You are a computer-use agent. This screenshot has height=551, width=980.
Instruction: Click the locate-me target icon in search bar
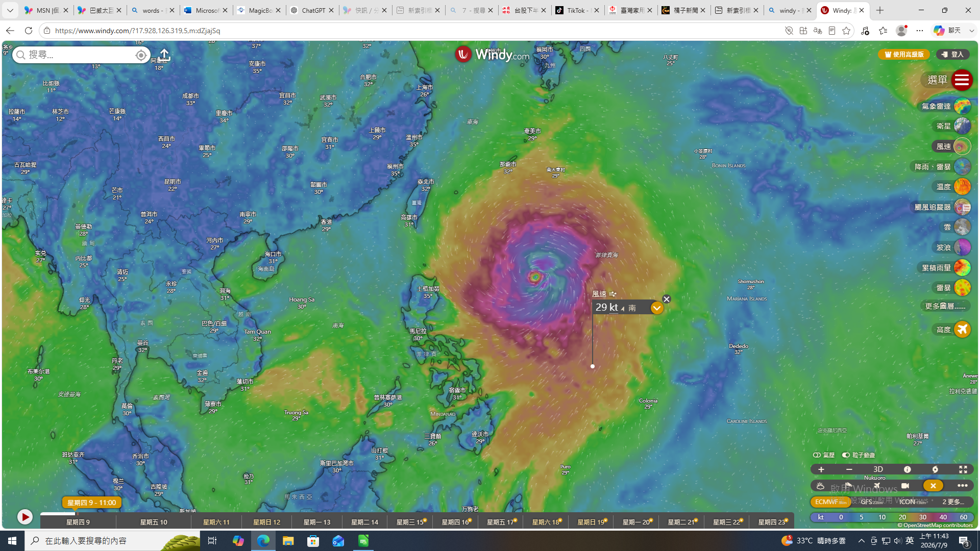click(141, 55)
